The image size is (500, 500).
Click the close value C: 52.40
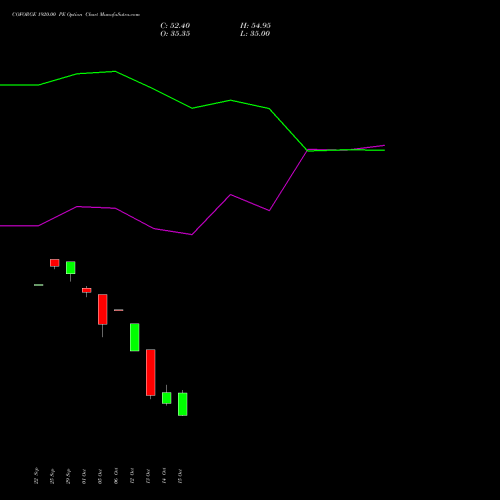tap(175, 26)
